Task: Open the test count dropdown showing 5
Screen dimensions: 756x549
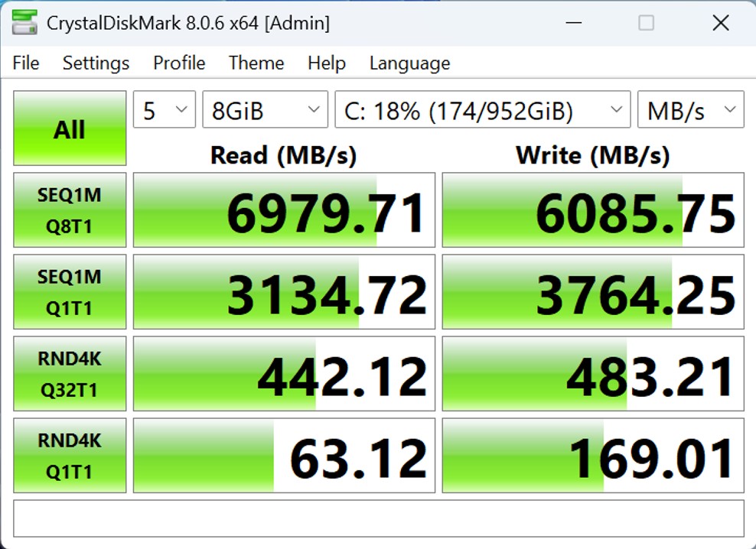Action: pos(164,112)
